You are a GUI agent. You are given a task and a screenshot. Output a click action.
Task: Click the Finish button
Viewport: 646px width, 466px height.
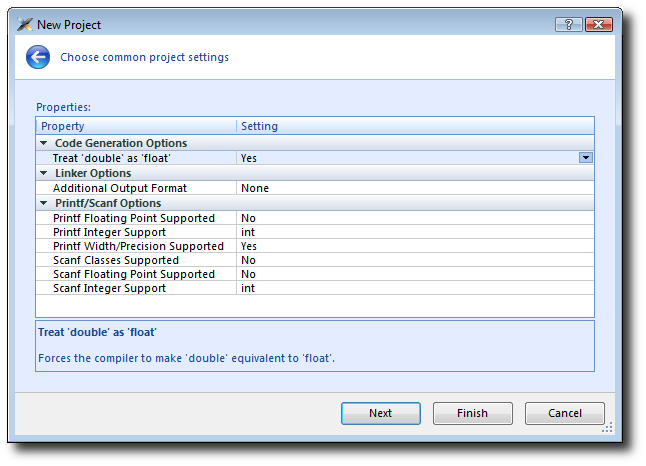coord(472,413)
